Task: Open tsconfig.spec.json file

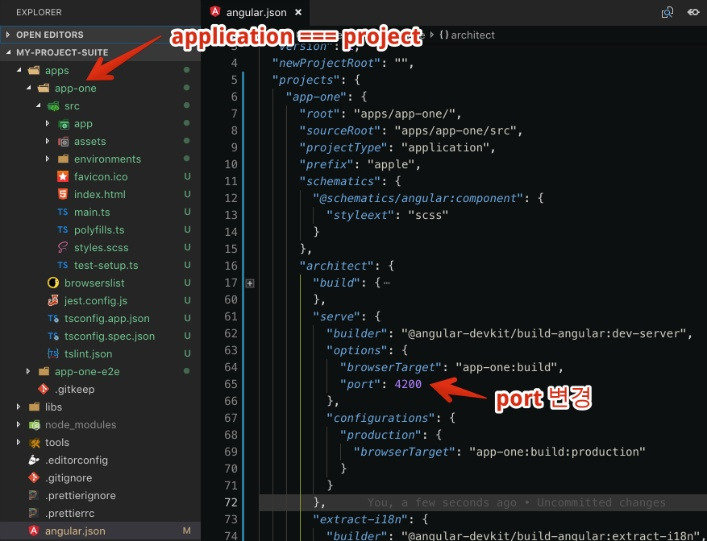Action: pos(110,336)
